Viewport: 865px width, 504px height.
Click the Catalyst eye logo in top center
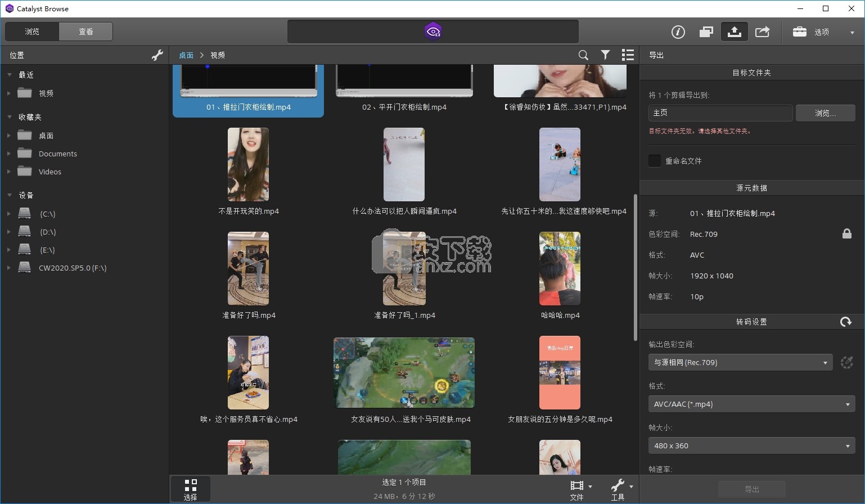433,31
